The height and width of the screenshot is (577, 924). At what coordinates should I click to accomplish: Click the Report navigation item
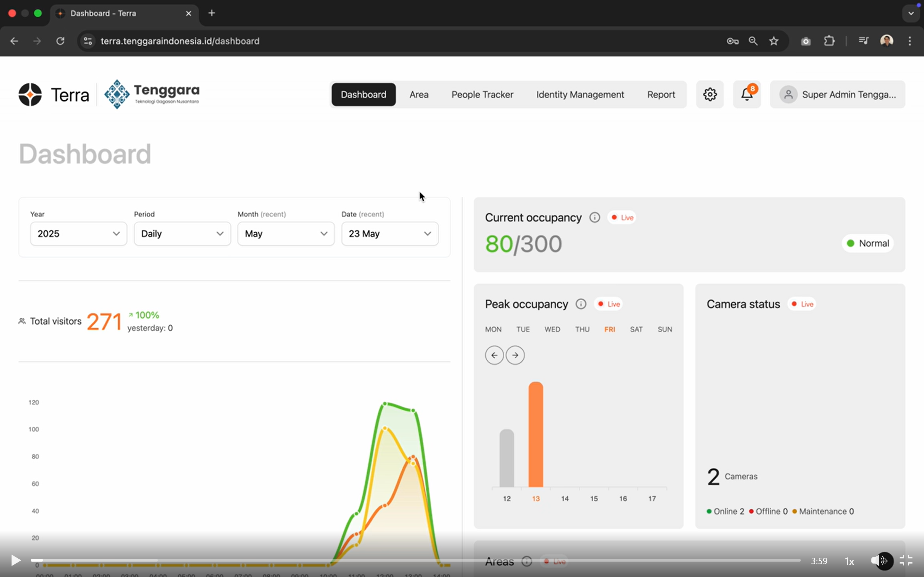point(661,94)
